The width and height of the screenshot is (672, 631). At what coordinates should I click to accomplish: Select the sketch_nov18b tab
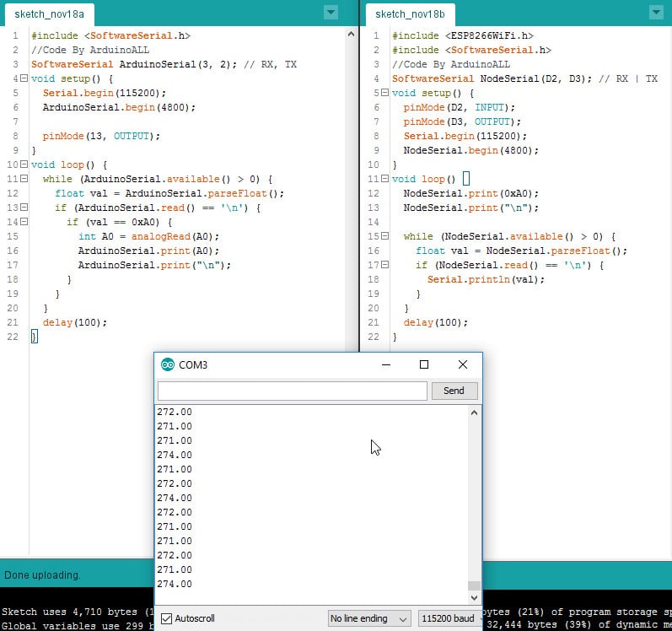[x=410, y=14]
